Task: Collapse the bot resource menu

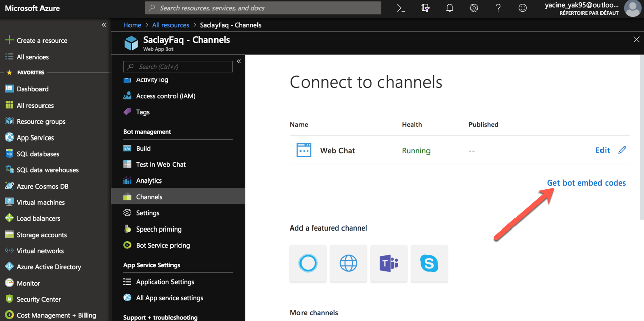Action: click(239, 61)
